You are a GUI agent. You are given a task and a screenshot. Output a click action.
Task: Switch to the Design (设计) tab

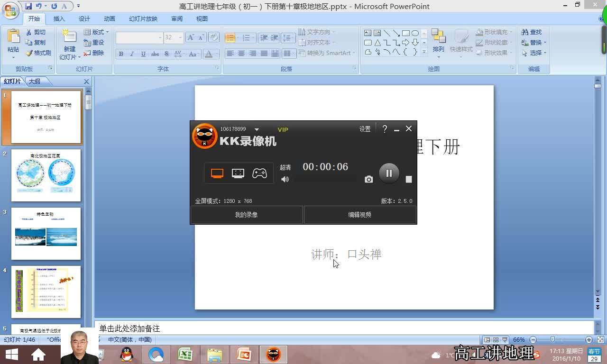[x=84, y=19]
